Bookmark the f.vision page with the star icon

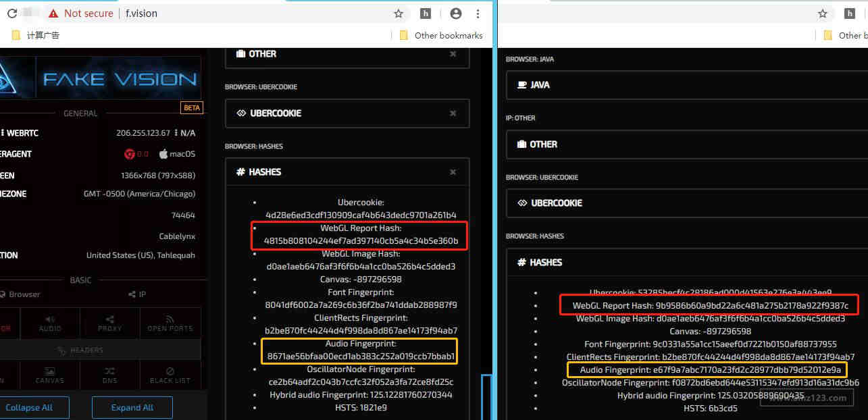pos(399,14)
